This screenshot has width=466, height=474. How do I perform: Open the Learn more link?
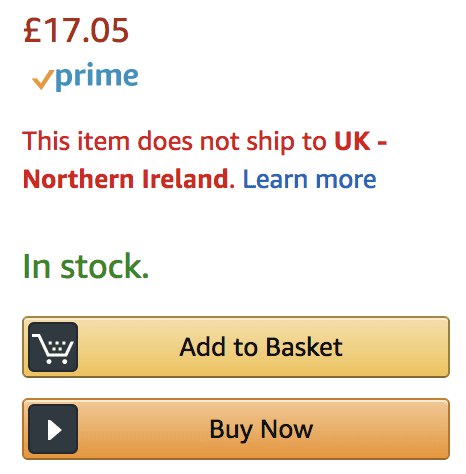click(310, 179)
